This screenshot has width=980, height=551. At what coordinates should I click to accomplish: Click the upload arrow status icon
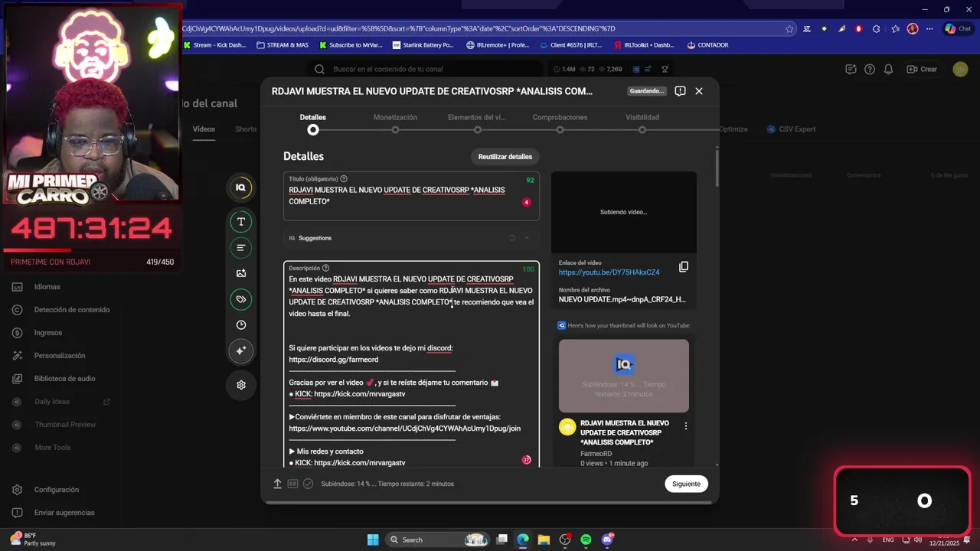[278, 484]
